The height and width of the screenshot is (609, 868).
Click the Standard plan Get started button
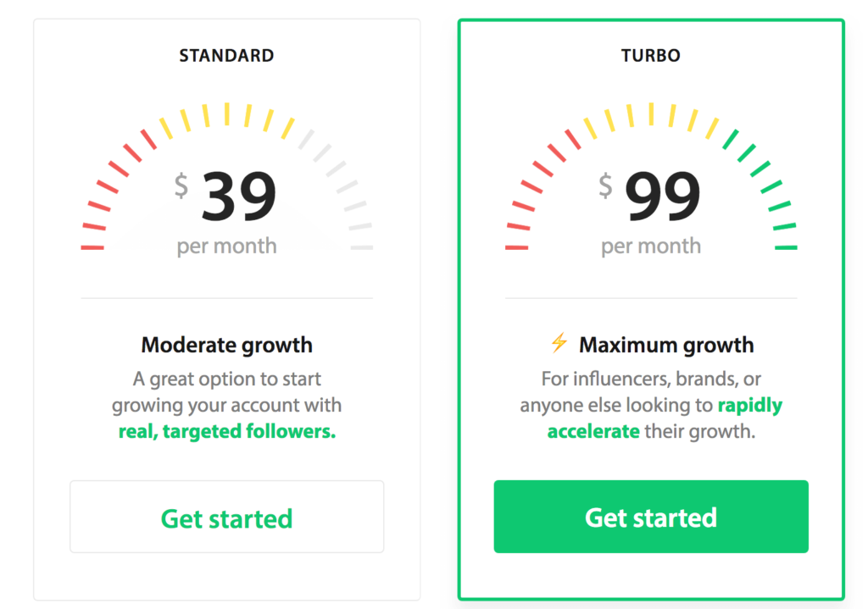point(226,517)
